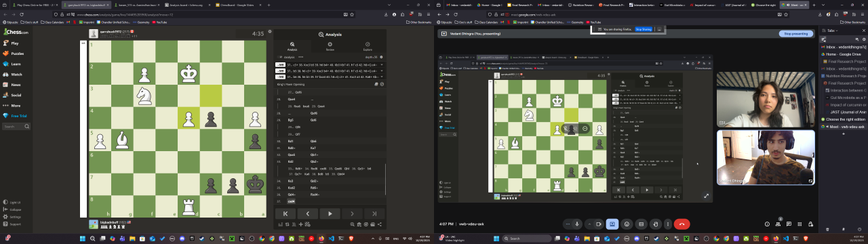Image resolution: width=868 pixels, height=244 pixels.
Task: Toggle screen presenting in Meet toolbar
Action: pos(612,224)
